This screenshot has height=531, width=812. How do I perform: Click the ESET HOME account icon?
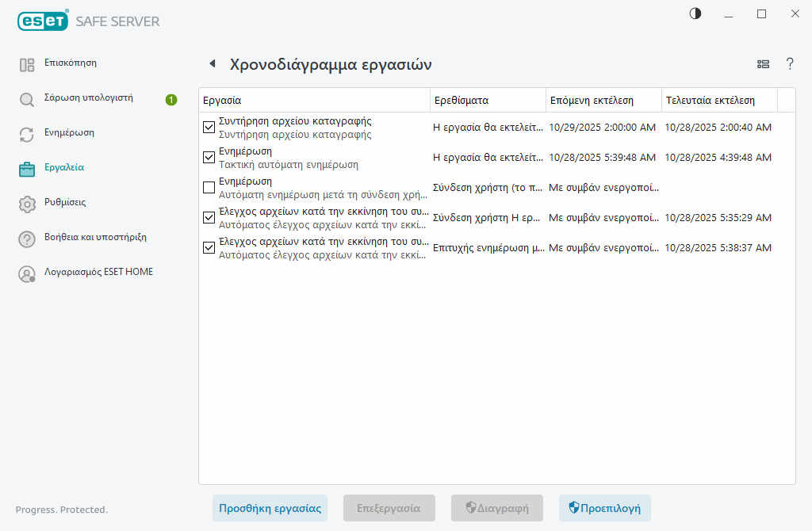[x=27, y=274]
